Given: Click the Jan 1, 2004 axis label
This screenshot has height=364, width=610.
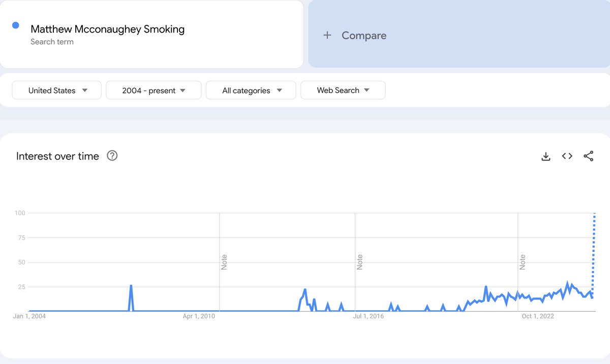Looking at the screenshot, I should [29, 316].
